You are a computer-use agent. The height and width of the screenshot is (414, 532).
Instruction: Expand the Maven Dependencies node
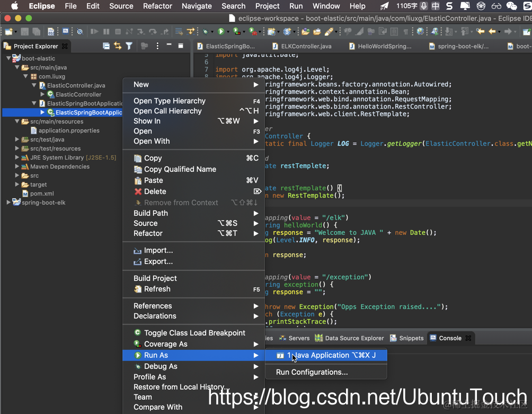click(x=17, y=166)
